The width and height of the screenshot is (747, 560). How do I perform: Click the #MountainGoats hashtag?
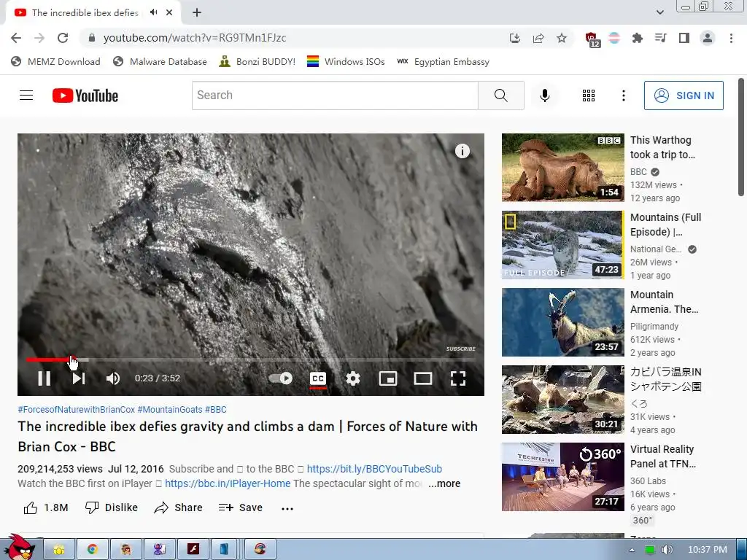[170, 410]
